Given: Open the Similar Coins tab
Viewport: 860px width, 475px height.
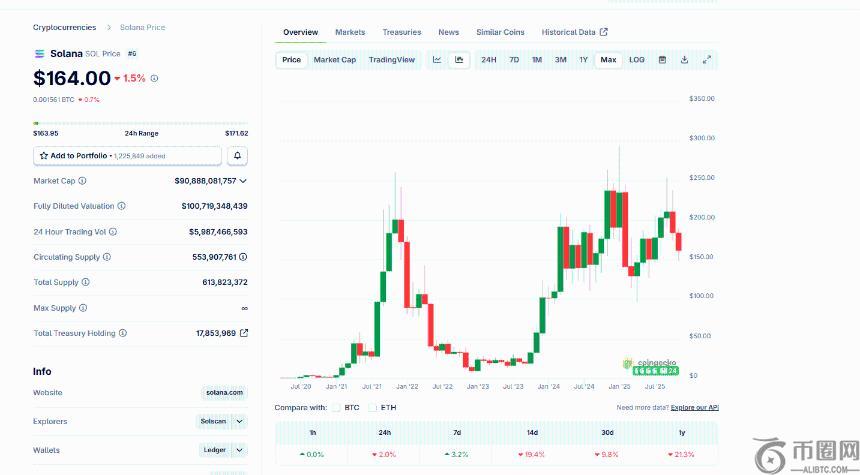Looking at the screenshot, I should 500,32.
